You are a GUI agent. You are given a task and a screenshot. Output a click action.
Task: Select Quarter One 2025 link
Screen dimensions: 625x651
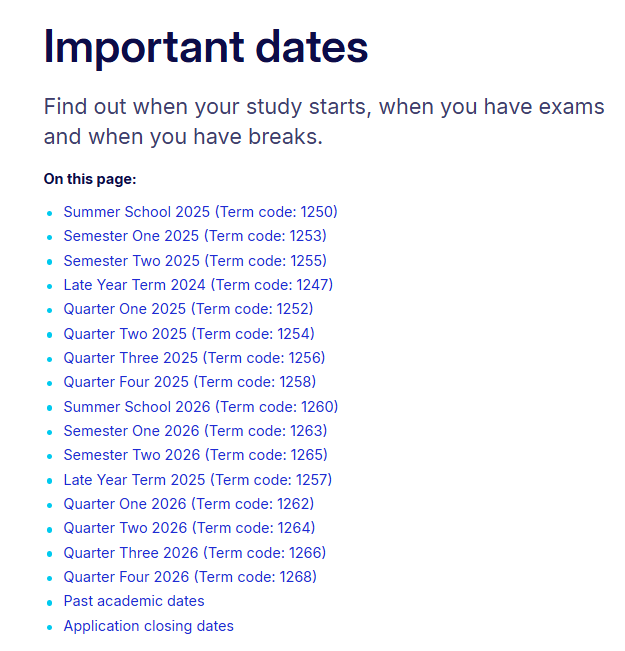188,309
